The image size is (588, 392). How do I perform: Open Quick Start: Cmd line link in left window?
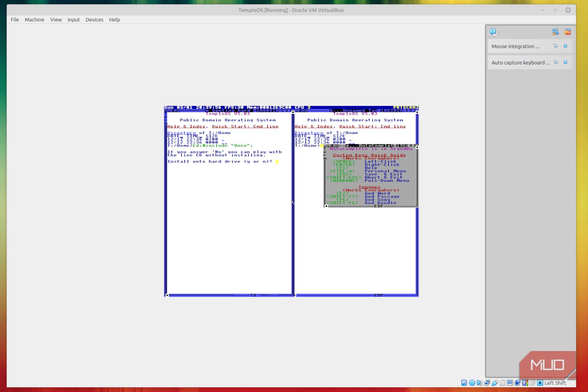[x=245, y=126]
